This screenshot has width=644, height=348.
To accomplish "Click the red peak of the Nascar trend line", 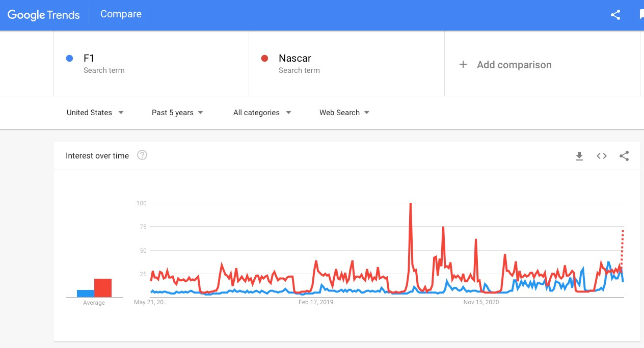I will coord(411,203).
